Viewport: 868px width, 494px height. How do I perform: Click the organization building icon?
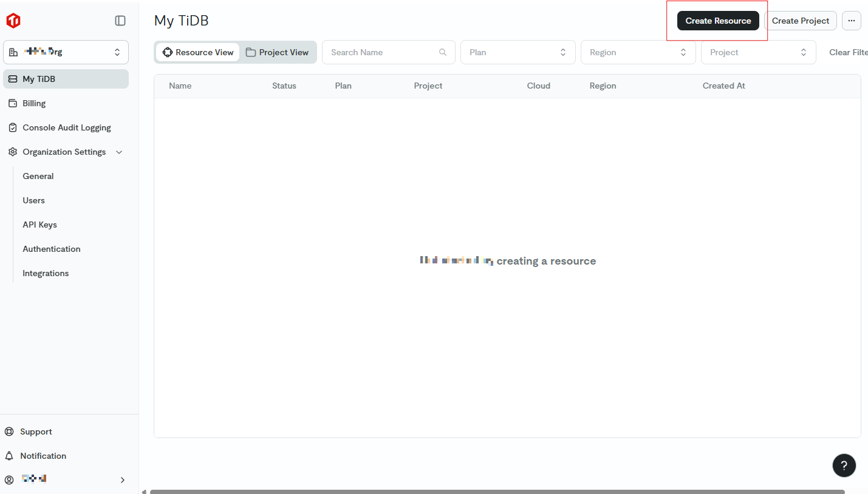[x=13, y=52]
